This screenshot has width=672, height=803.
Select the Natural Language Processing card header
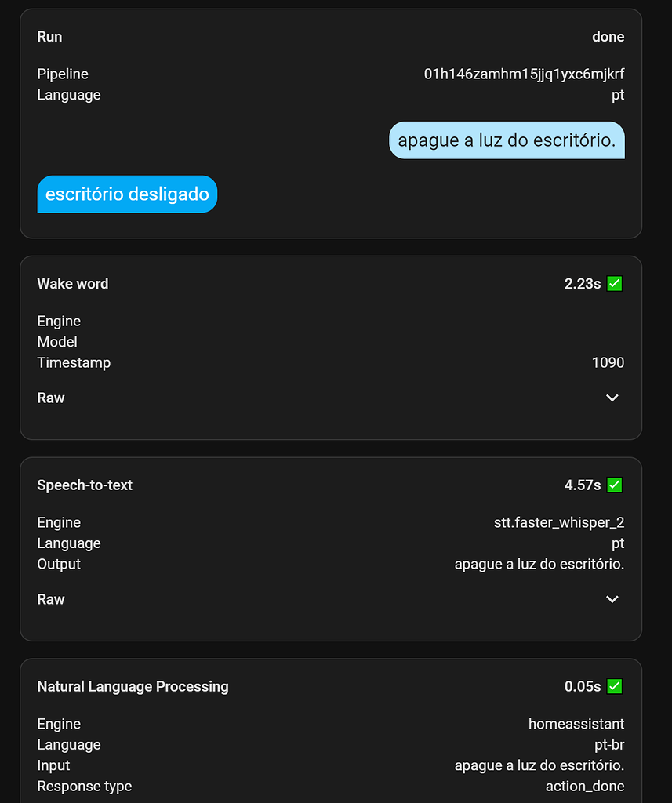click(133, 686)
